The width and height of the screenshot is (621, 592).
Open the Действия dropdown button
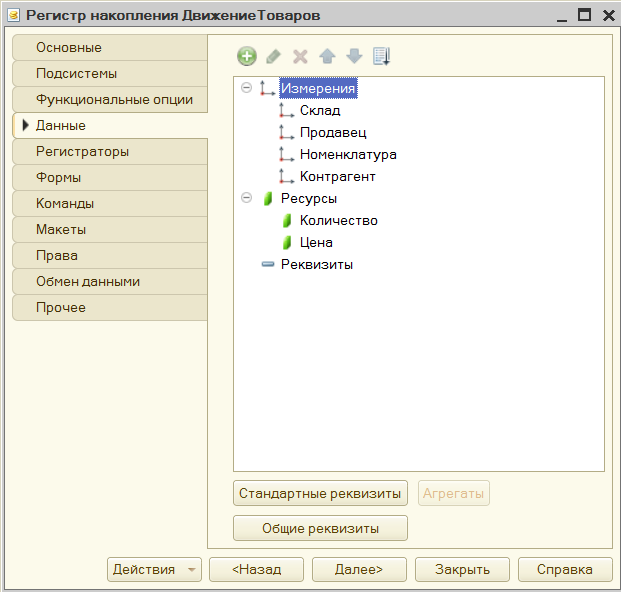click(154, 569)
